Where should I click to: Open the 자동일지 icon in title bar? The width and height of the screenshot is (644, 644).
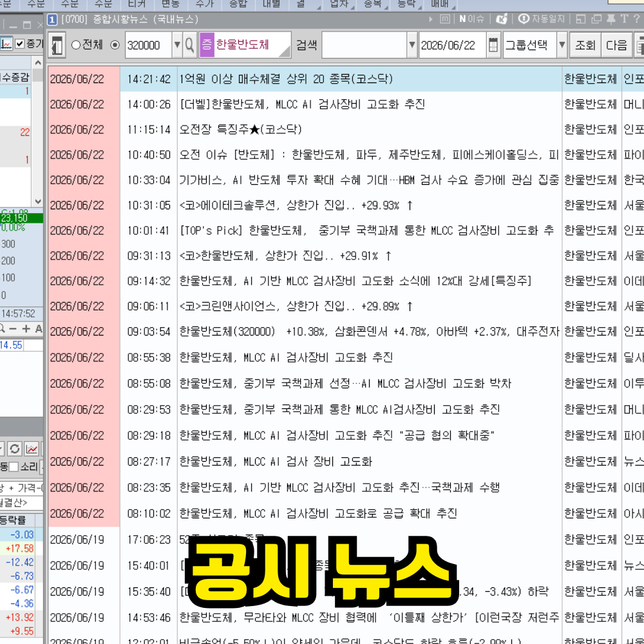(542, 19)
